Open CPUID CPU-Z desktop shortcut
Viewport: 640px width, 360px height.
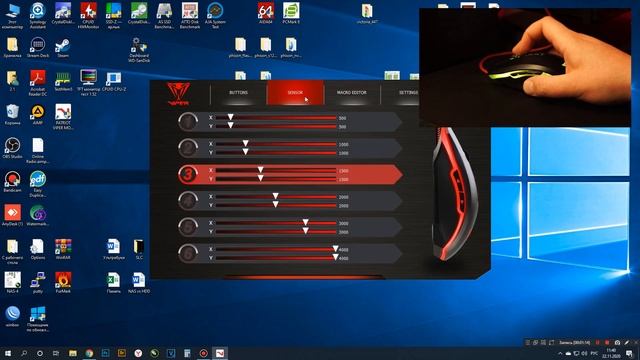[x=113, y=81]
